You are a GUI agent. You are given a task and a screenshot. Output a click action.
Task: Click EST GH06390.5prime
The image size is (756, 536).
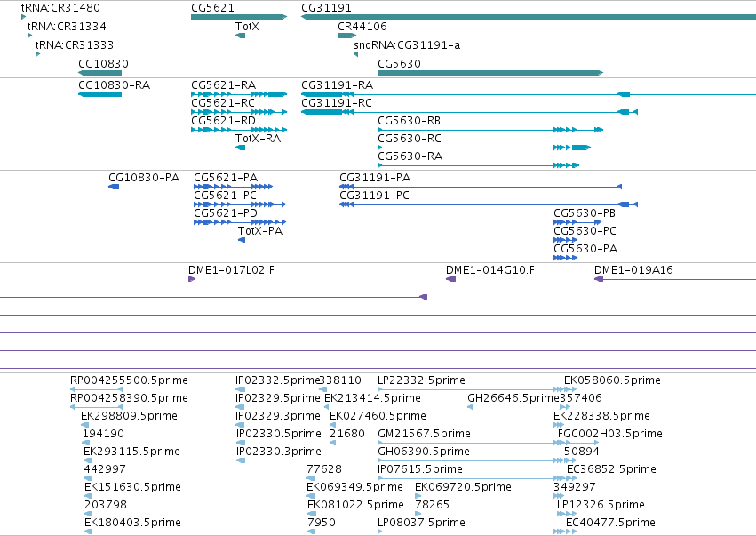pyautogui.click(x=477, y=461)
